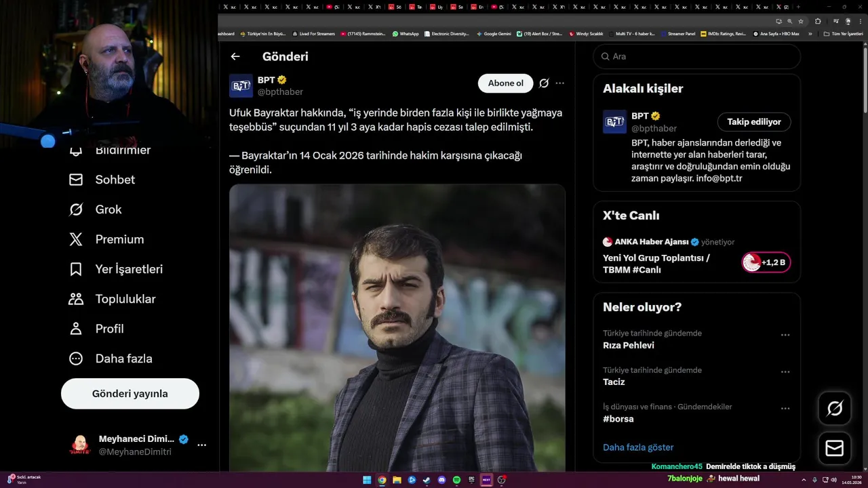Open File Explorer from the taskbar

coord(397,480)
